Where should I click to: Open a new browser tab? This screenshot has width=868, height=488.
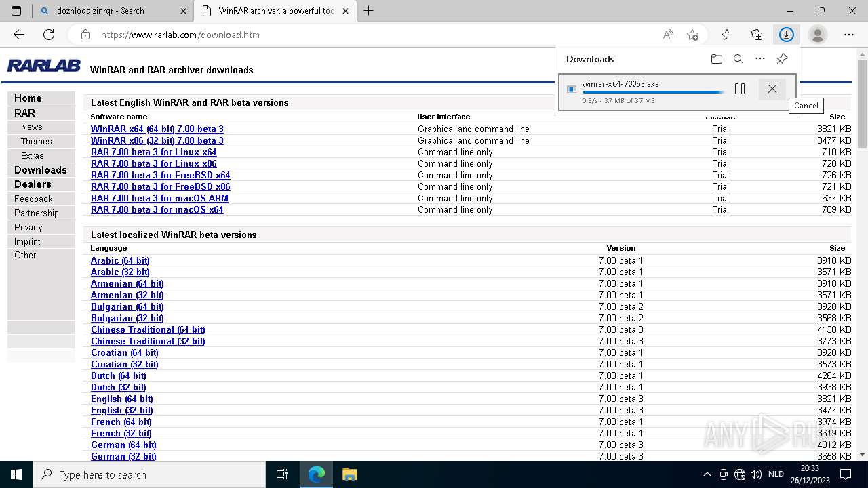(368, 11)
